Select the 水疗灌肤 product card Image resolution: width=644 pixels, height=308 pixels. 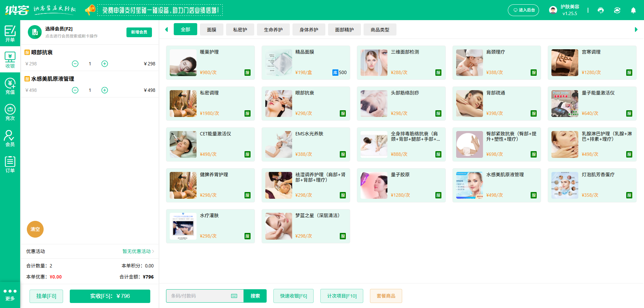click(x=210, y=226)
